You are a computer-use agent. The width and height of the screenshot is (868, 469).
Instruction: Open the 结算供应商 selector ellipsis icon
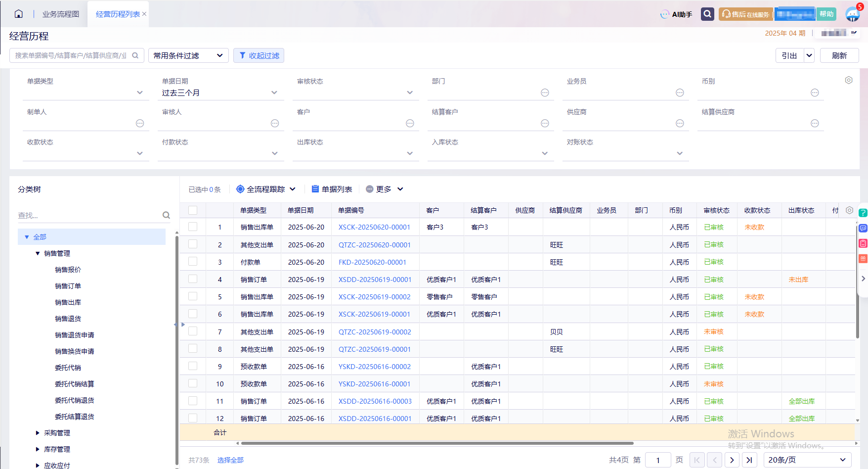click(x=815, y=123)
